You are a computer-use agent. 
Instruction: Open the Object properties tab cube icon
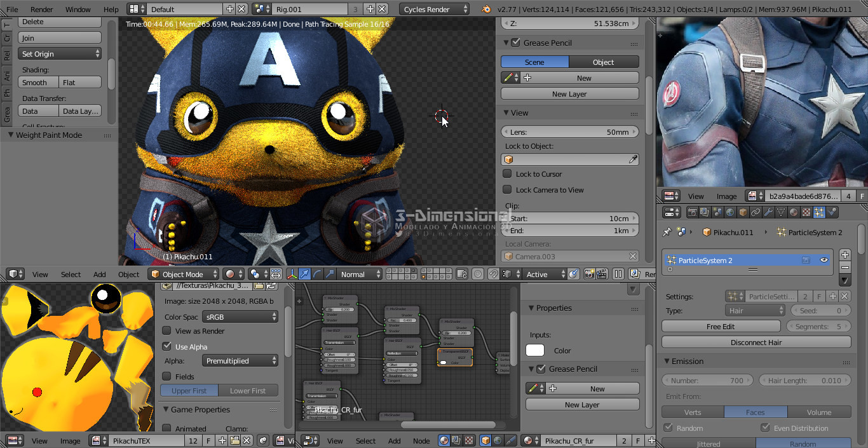pos(743,212)
